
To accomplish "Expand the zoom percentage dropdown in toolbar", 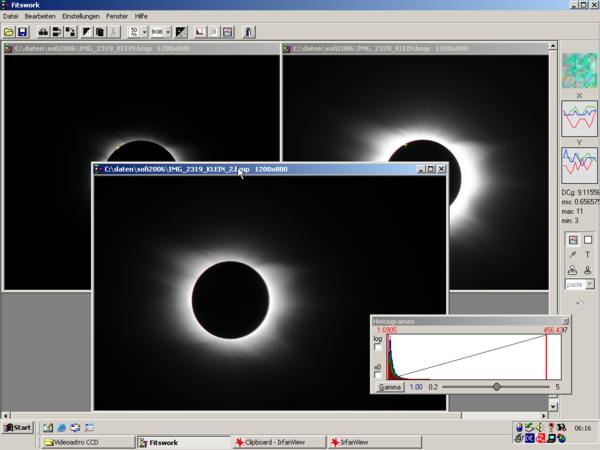I will [145, 32].
